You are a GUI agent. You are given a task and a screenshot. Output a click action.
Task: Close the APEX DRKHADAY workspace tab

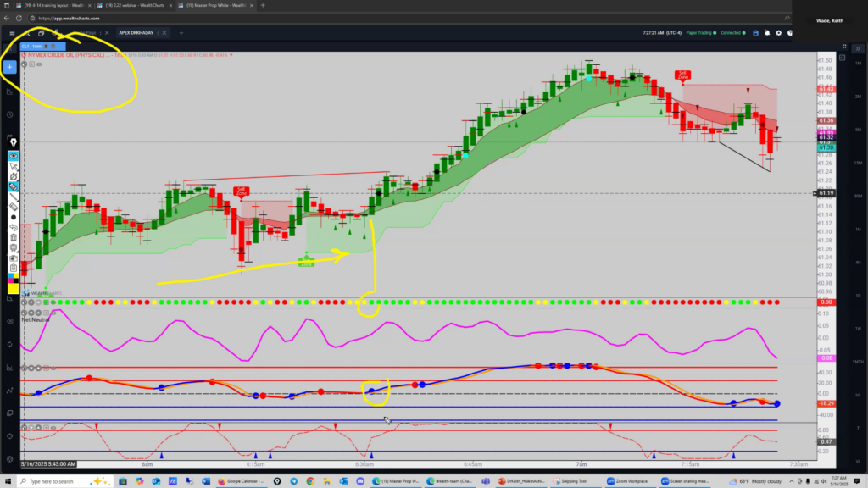point(164,33)
